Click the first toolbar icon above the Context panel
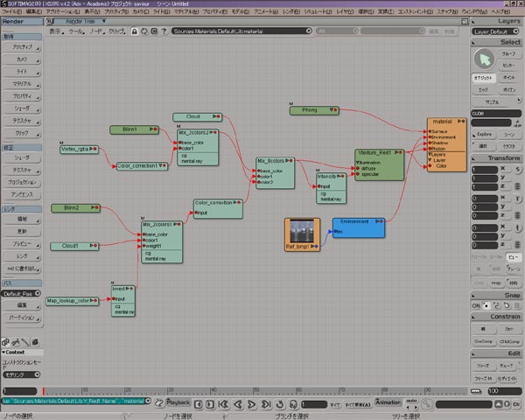The image size is (525, 420). point(6,341)
